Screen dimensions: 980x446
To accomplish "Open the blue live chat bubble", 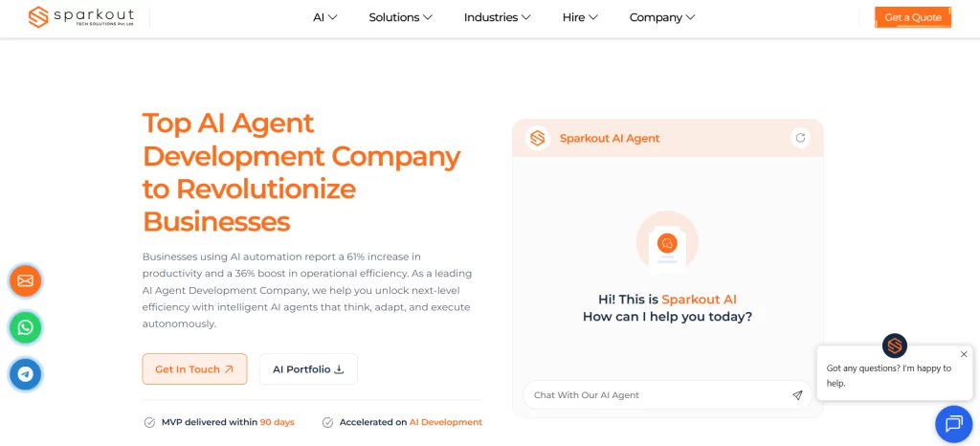I will [x=952, y=424].
